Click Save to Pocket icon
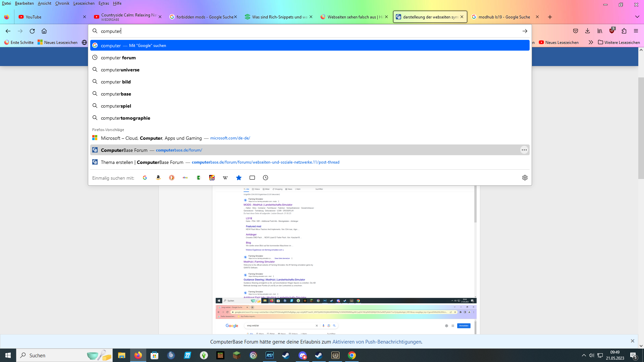 [x=576, y=31]
